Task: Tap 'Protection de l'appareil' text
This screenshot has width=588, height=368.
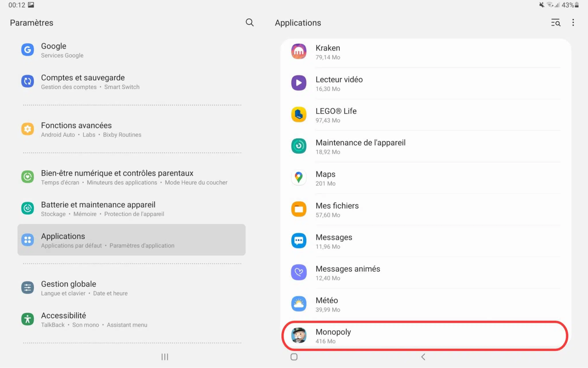Action: point(134,214)
